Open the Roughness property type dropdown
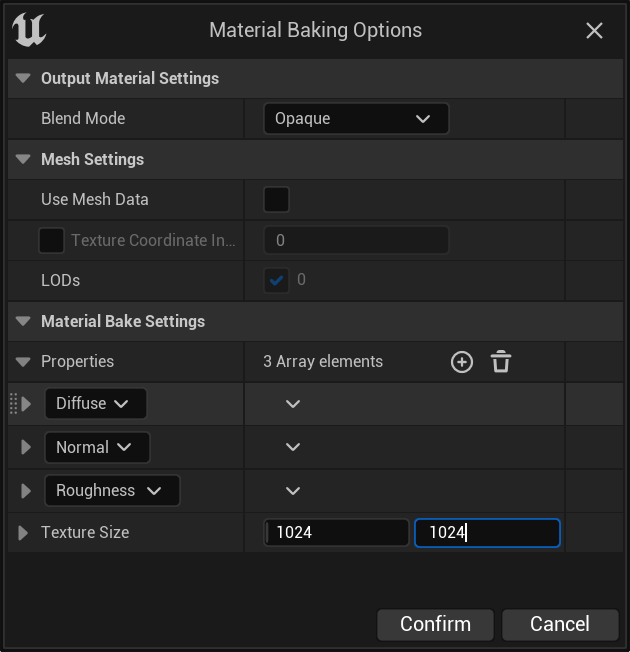This screenshot has height=652, width=630. [x=112, y=491]
